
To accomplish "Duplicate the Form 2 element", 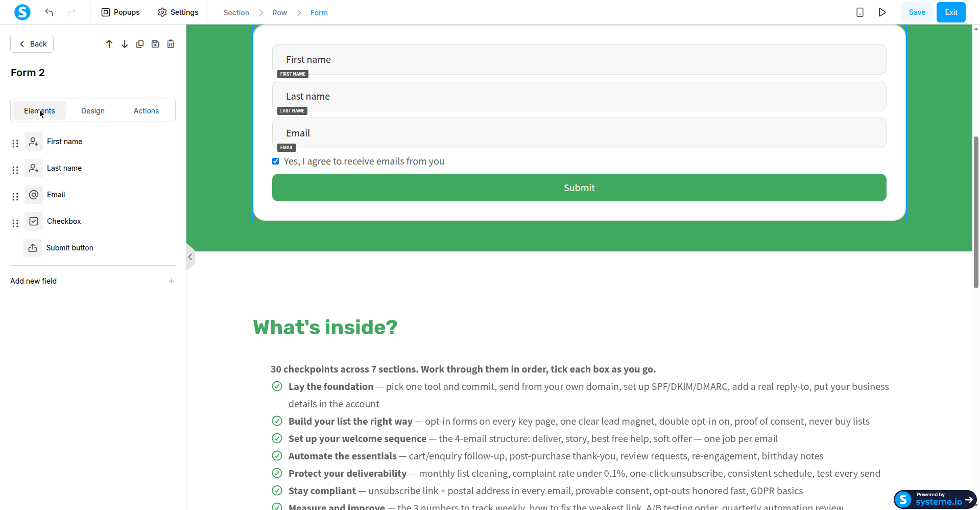I will click(x=140, y=44).
